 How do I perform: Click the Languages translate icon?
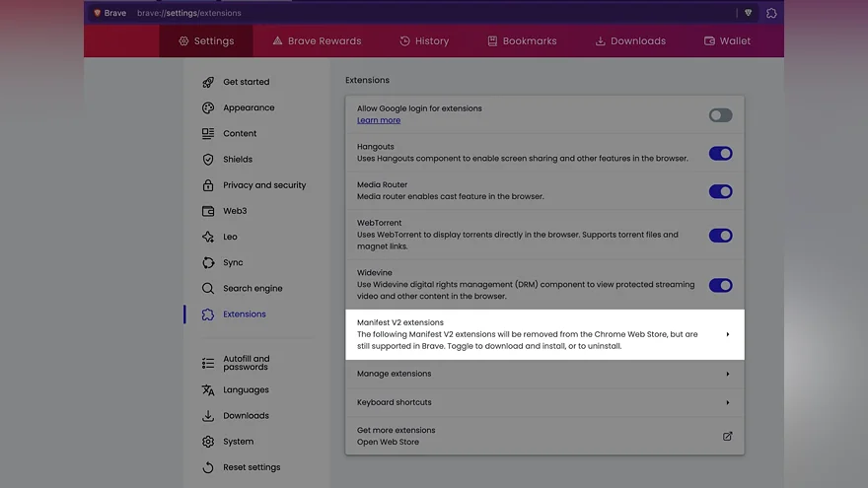(x=208, y=390)
